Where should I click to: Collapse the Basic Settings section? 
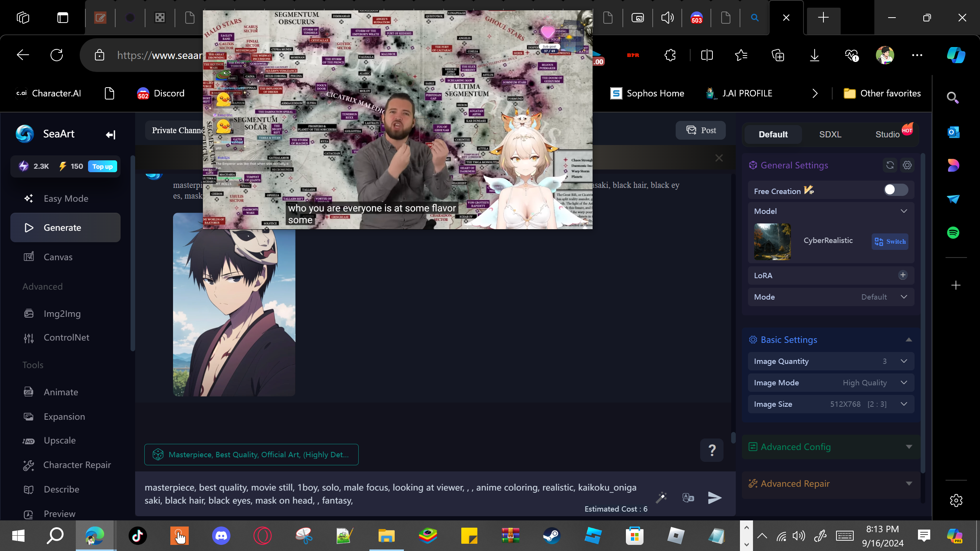coord(909,340)
